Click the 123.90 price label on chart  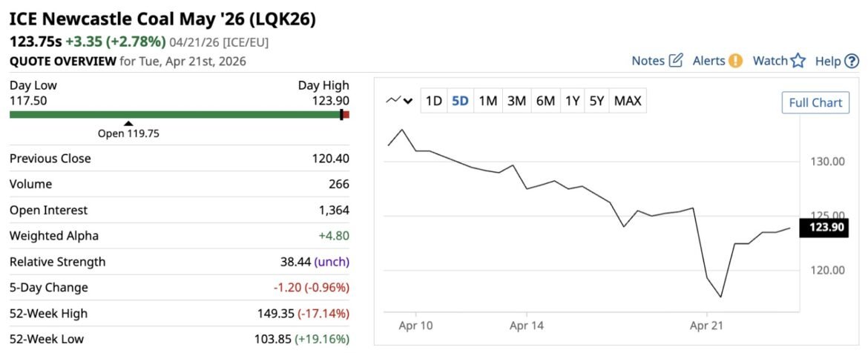tap(827, 228)
